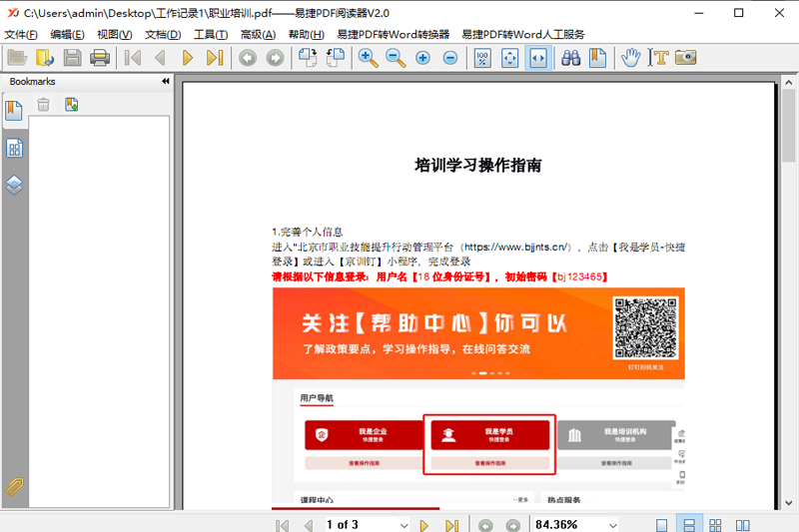Enable single page layout in status bar
The image size is (799, 532).
click(662, 524)
